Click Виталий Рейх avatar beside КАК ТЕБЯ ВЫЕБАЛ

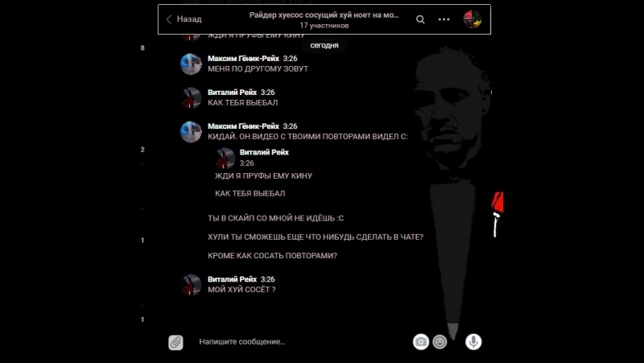(191, 97)
